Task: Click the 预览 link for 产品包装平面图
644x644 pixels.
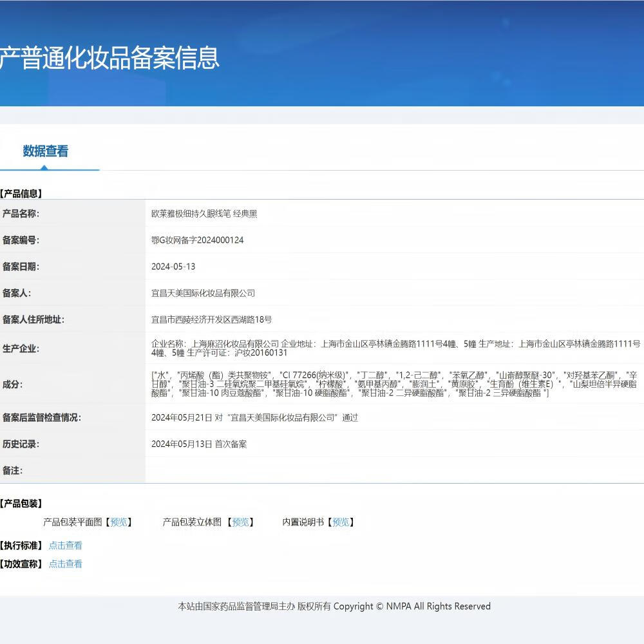Action: 118,522
